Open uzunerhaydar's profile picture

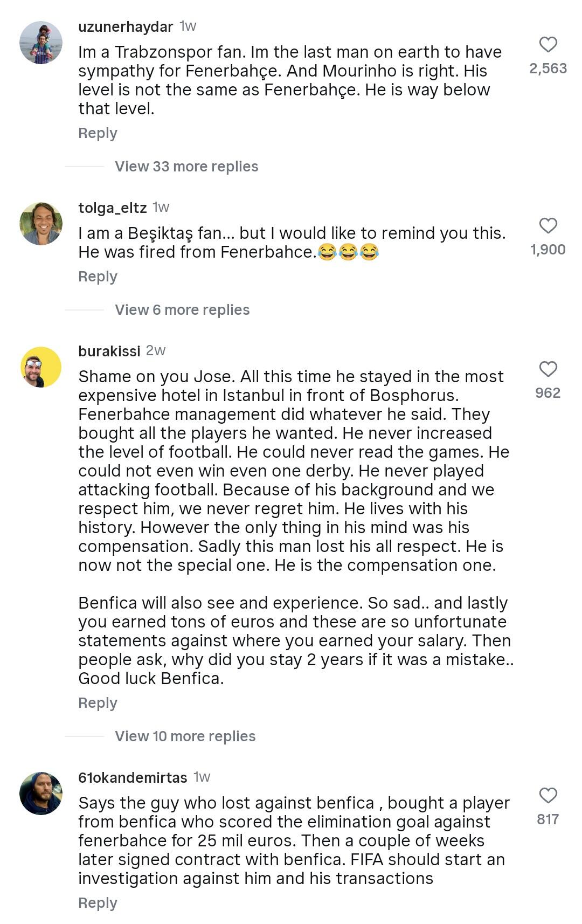(41, 43)
